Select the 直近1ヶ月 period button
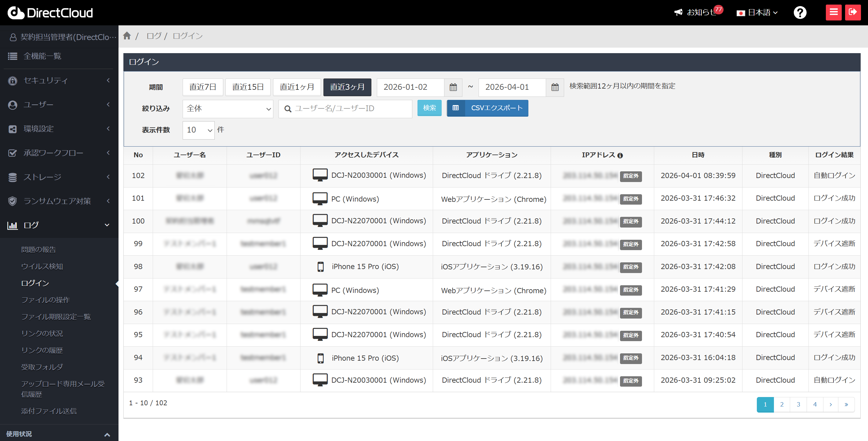 pos(297,87)
